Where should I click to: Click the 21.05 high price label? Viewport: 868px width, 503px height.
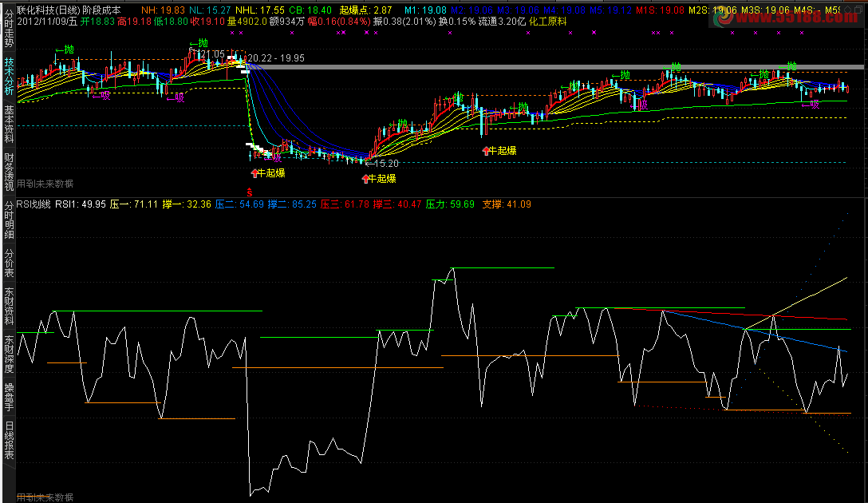[211, 54]
